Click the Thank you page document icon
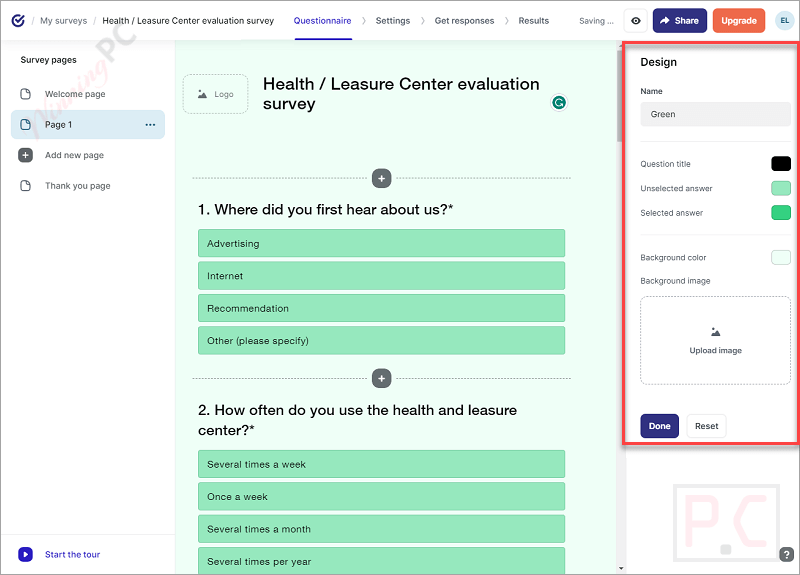Image resolution: width=800 pixels, height=575 pixels. [26, 186]
